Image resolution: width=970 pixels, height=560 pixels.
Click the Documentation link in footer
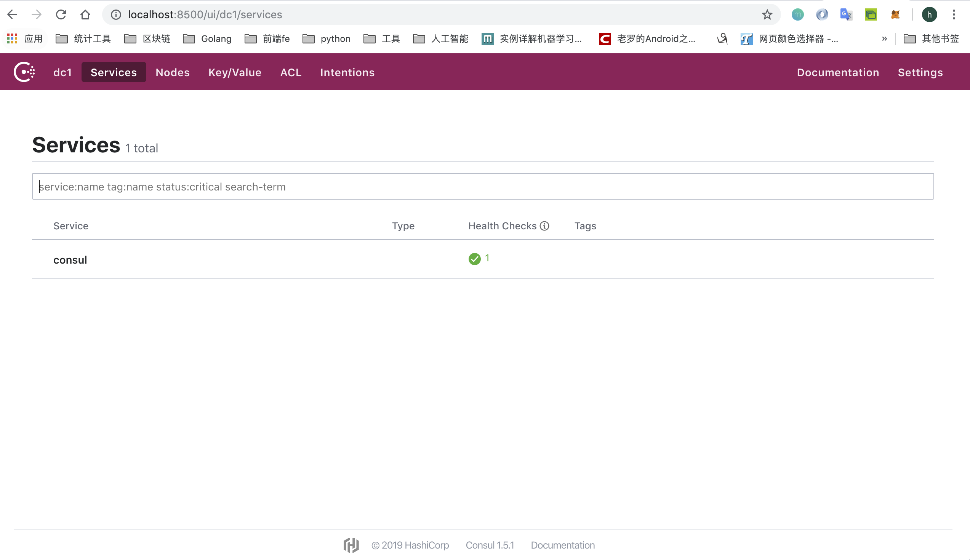point(563,546)
